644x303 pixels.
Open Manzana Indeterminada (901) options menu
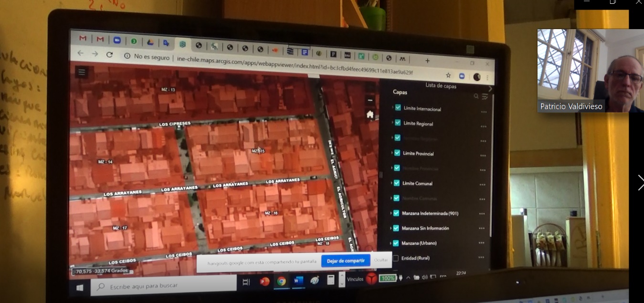coord(482,214)
